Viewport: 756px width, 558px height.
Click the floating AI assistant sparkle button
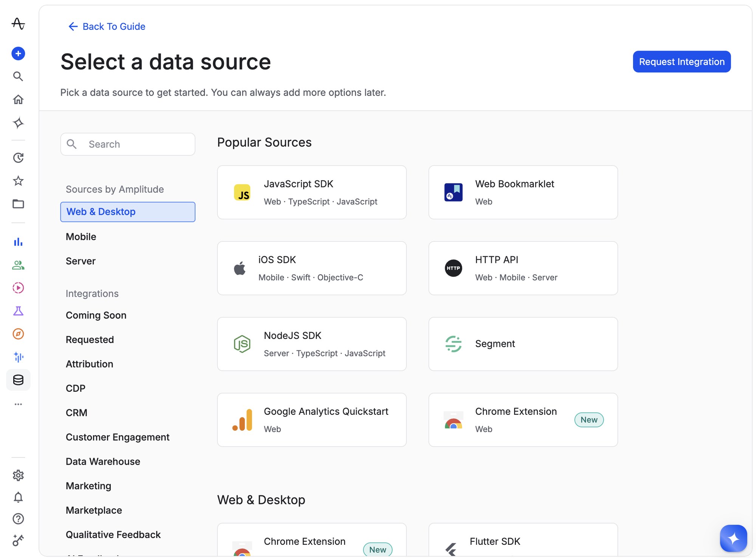[733, 538]
